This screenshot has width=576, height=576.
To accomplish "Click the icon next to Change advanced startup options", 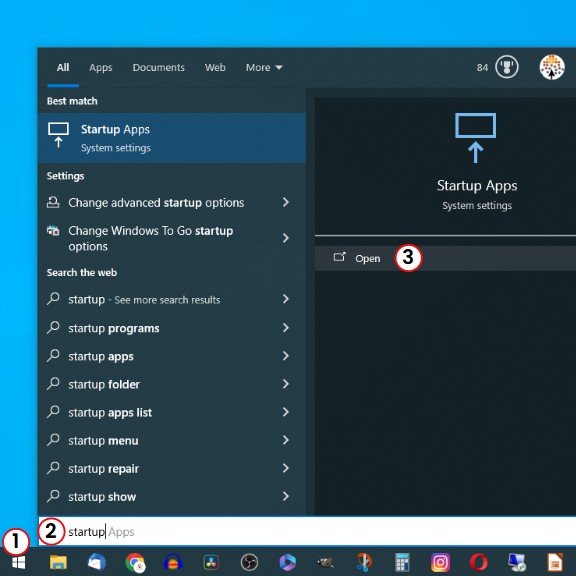I will pyautogui.click(x=53, y=202).
